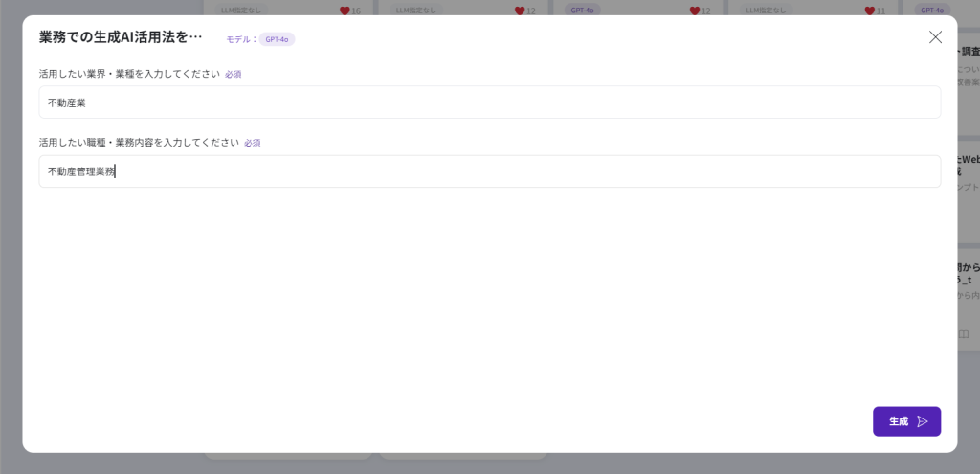The width and height of the screenshot is (980, 474).
Task: Click the 活用したい業界・業種 field label
Action: click(x=129, y=74)
